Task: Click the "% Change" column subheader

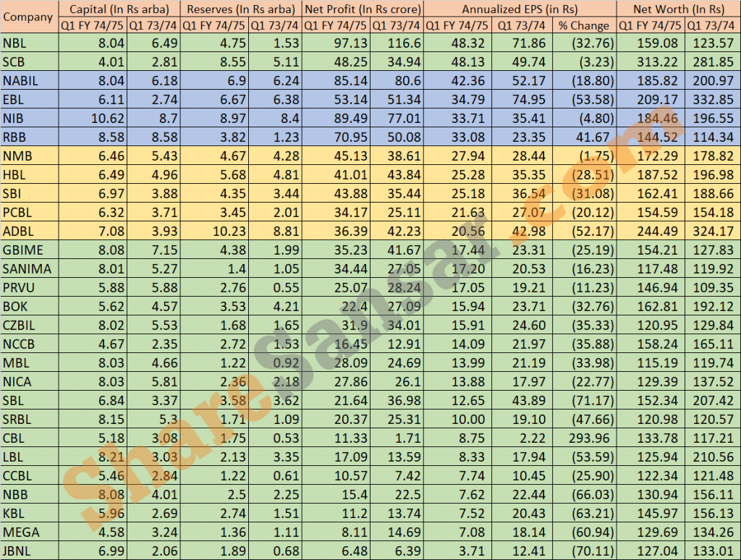Action: [584, 25]
